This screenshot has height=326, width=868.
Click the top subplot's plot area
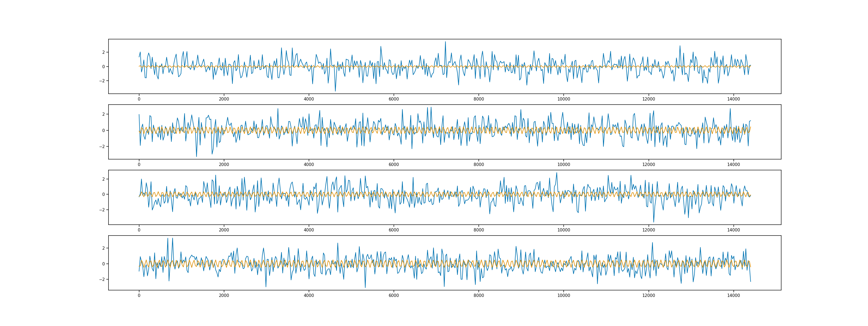pos(445,67)
